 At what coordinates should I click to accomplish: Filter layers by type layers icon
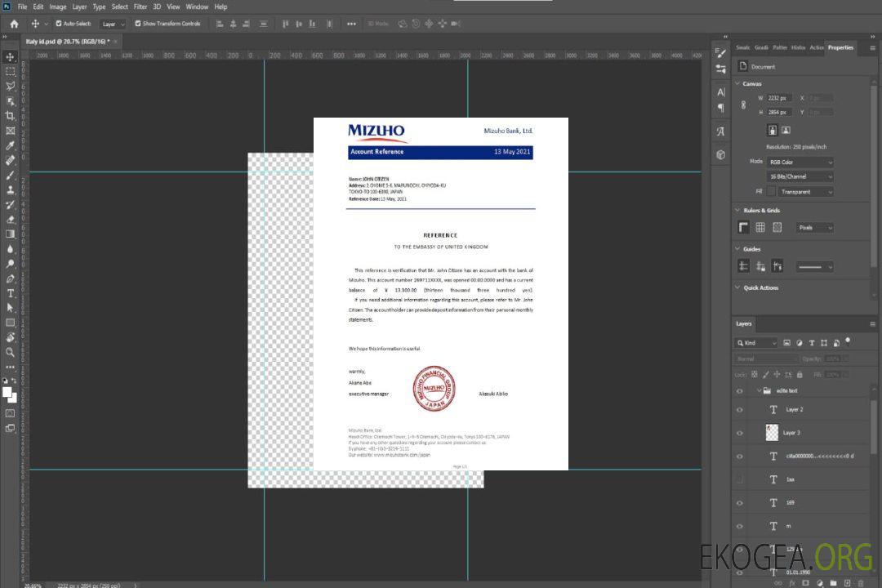coord(812,343)
